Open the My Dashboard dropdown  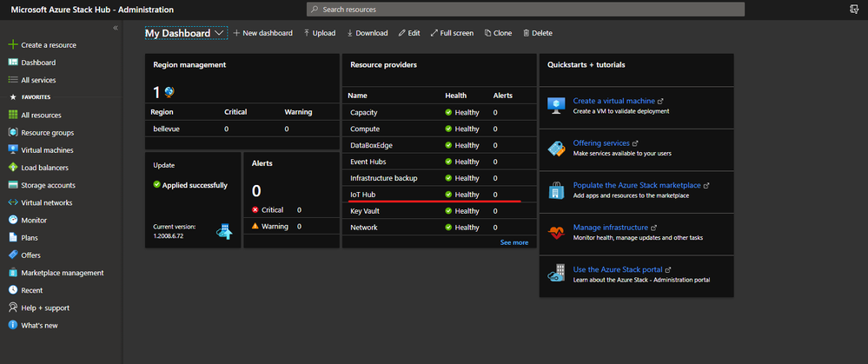coord(186,33)
